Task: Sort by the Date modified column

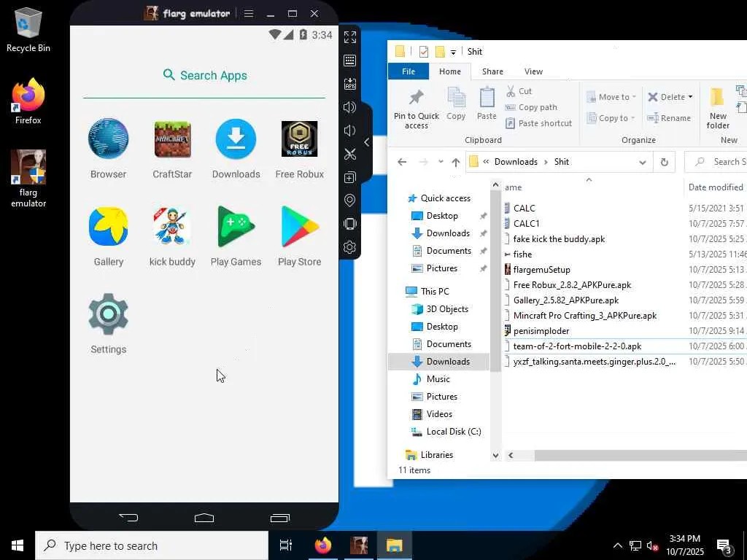Action: (715, 187)
